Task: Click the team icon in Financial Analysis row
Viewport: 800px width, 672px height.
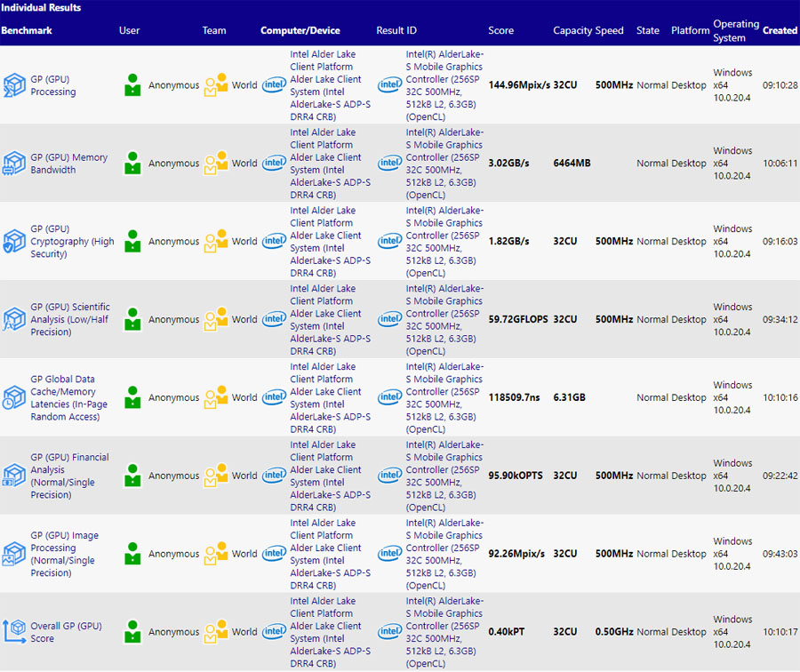Action: 216,476
